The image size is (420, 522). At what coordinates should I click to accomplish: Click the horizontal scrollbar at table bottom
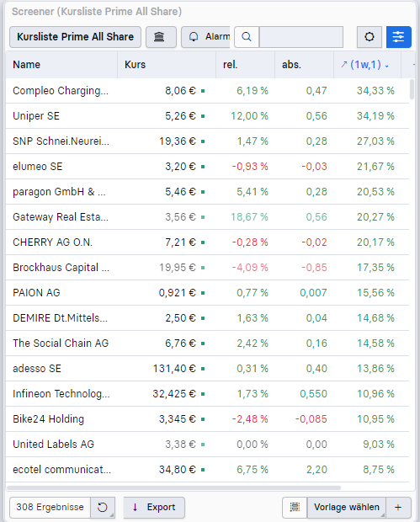tap(173, 487)
